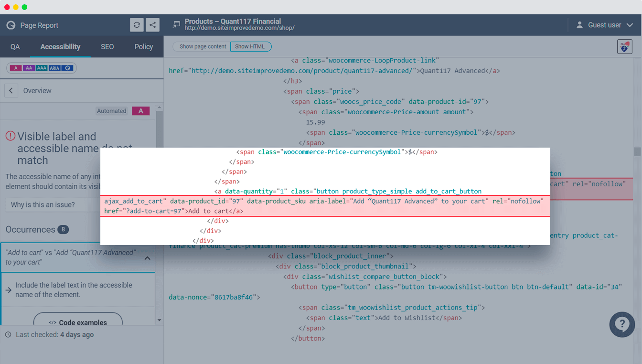Click the span class="price" code line
The height and width of the screenshot is (364, 642).
pos(321,91)
